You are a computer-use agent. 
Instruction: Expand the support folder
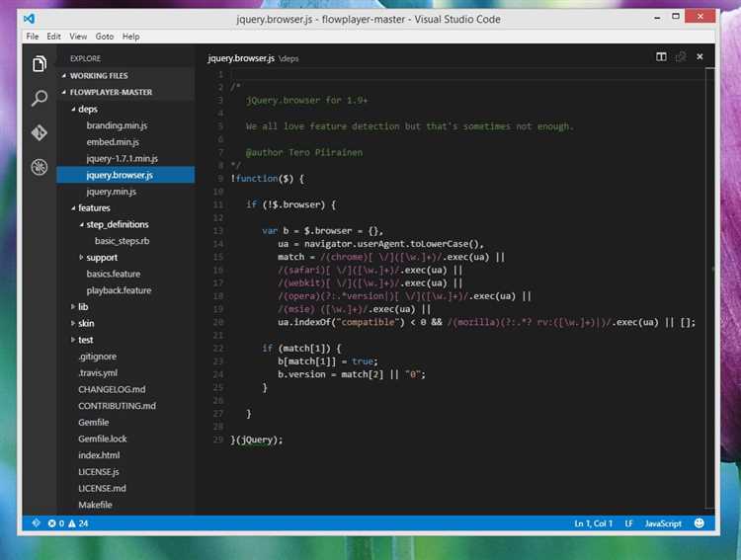pos(81,258)
